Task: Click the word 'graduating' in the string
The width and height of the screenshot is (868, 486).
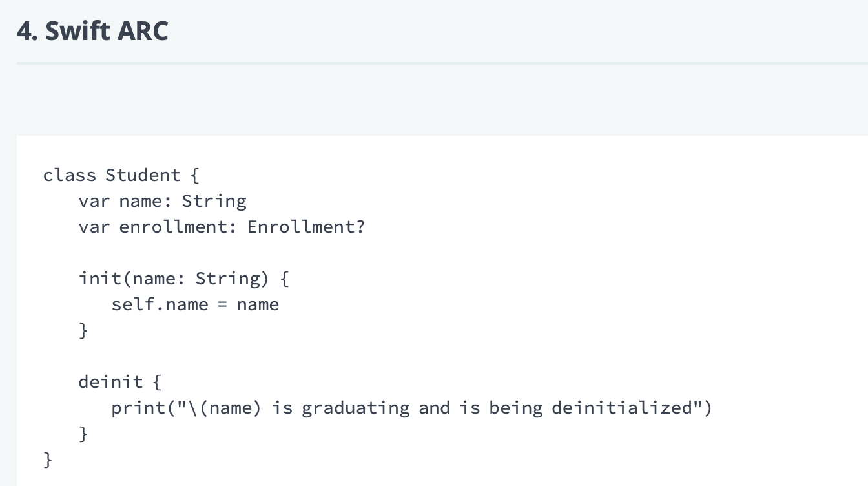Action: [x=355, y=408]
